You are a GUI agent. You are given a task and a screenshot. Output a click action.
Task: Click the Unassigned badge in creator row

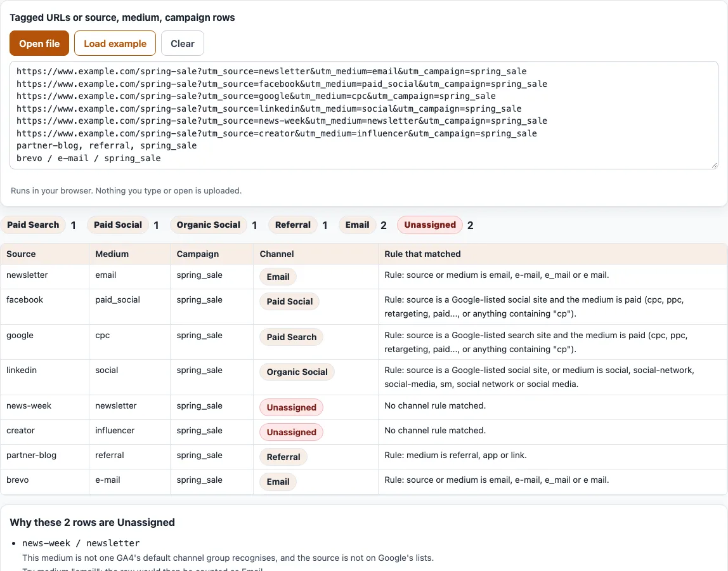pos(291,432)
